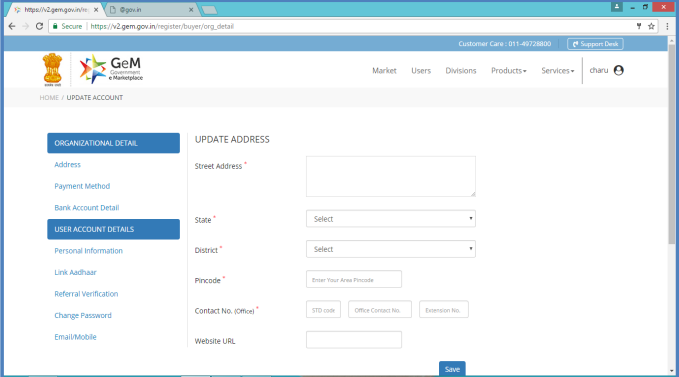Screen dimensions: 679x377
Task: Click the Pincode input field
Action: pyautogui.click(x=354, y=279)
